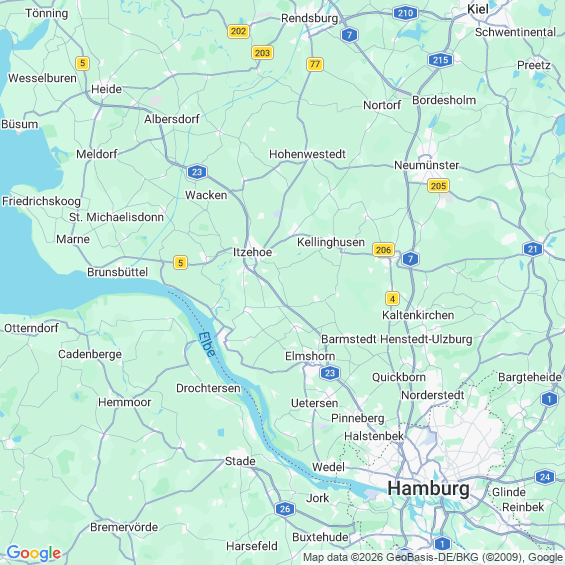
Task: Open the Map data copyright text
Action: coord(432,557)
